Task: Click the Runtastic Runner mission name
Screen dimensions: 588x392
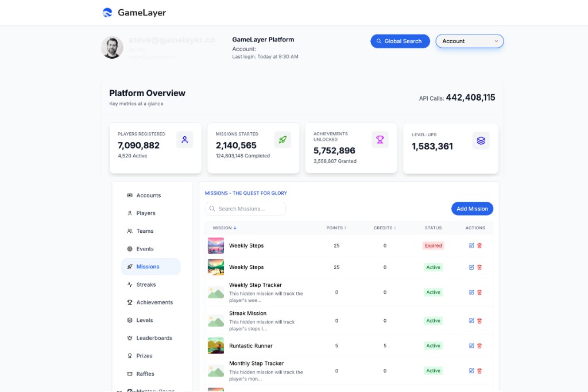Action: click(251, 346)
